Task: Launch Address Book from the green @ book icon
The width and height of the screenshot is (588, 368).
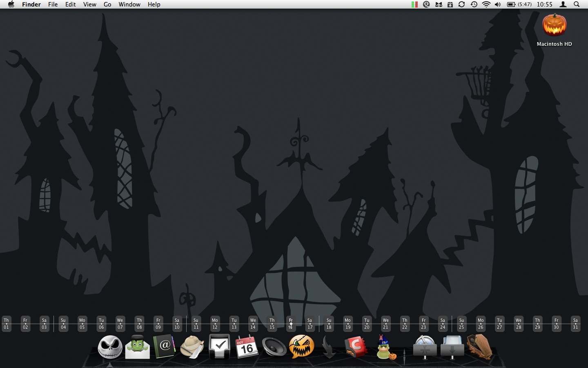Action: (x=164, y=347)
